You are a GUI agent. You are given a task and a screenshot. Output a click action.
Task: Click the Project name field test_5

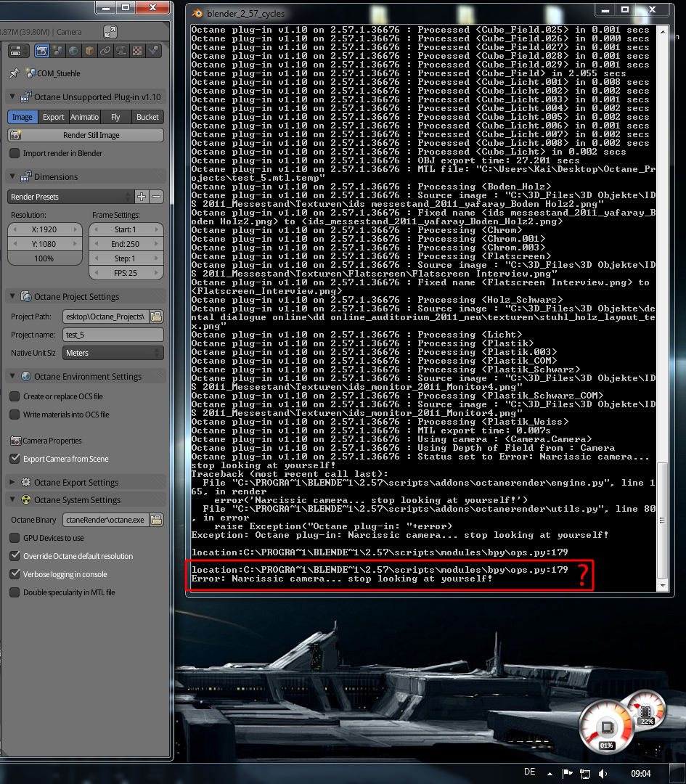point(113,335)
